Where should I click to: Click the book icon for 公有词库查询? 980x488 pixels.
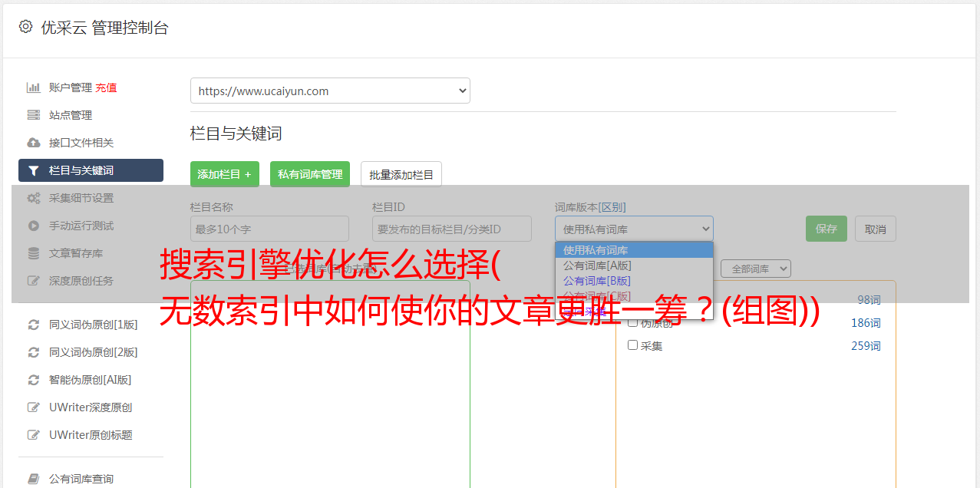pyautogui.click(x=33, y=479)
